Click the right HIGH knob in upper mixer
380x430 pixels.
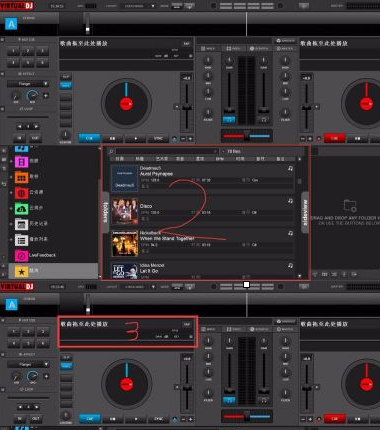(x=285, y=61)
